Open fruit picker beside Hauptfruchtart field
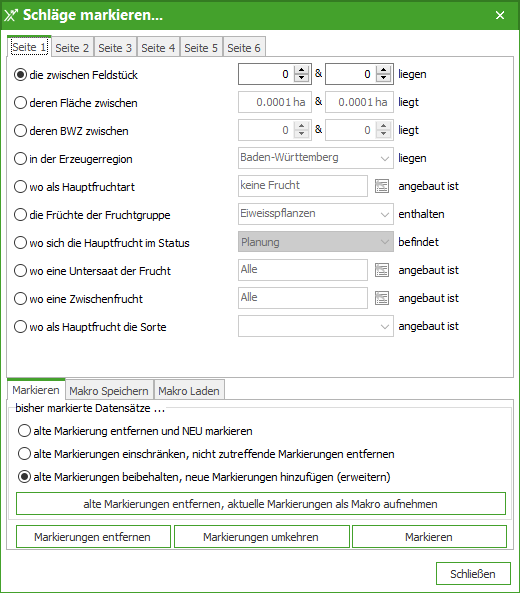 pyautogui.click(x=382, y=186)
